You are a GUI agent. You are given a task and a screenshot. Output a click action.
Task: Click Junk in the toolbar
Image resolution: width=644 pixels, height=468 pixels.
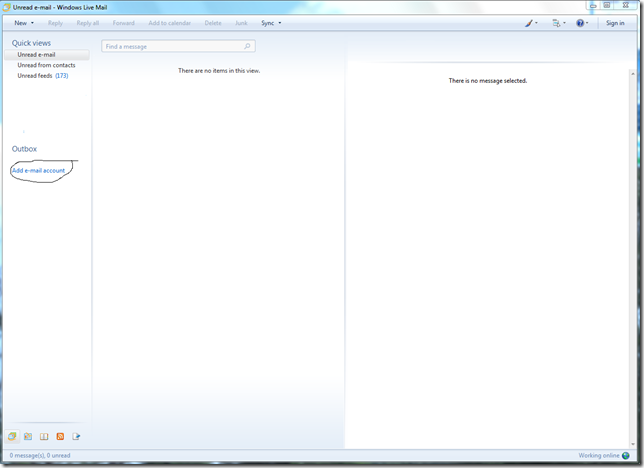click(x=241, y=23)
